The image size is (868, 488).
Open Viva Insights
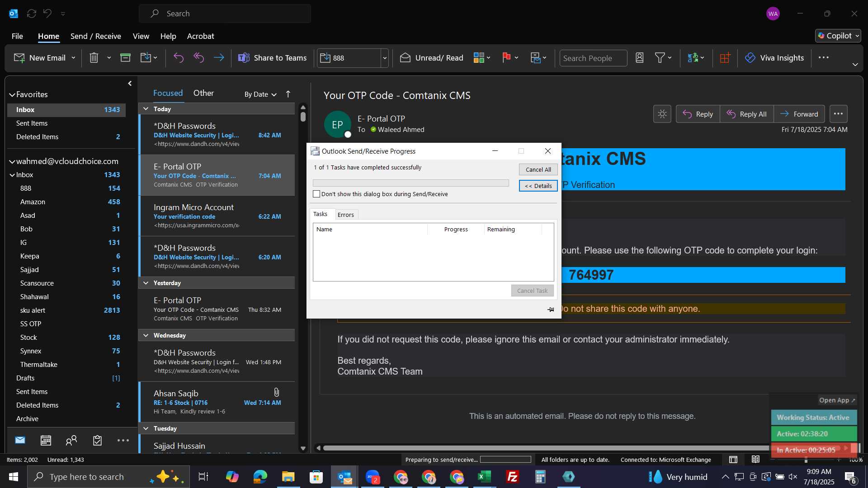point(774,58)
